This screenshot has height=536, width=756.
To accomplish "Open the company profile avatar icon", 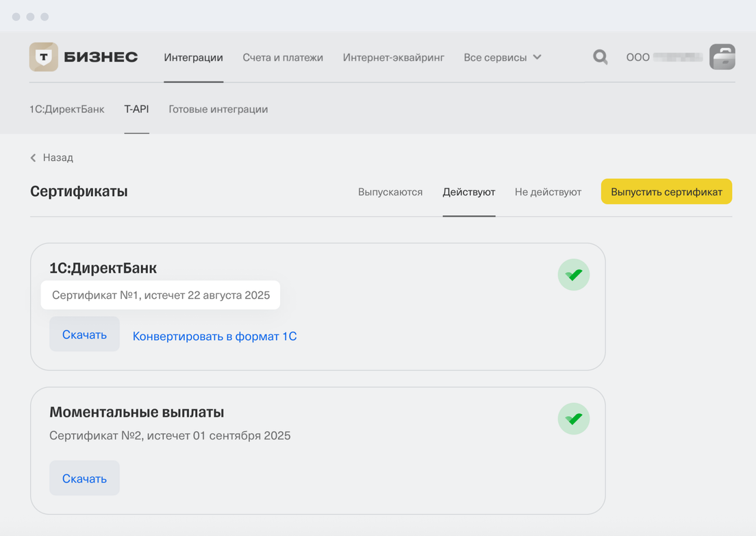I will tap(722, 57).
